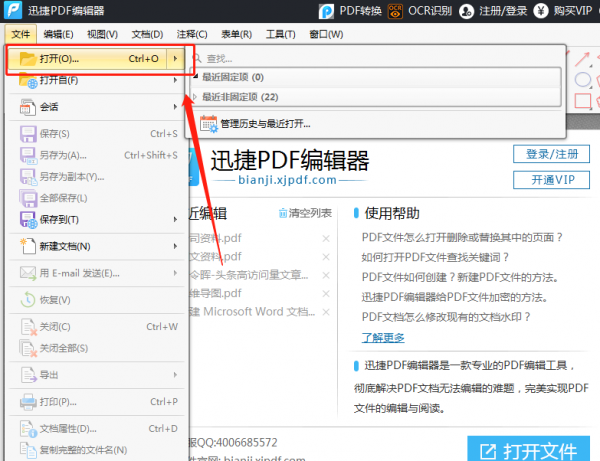Click the 文档属性(D)... icon
This screenshot has width=600, height=461.
(28, 429)
